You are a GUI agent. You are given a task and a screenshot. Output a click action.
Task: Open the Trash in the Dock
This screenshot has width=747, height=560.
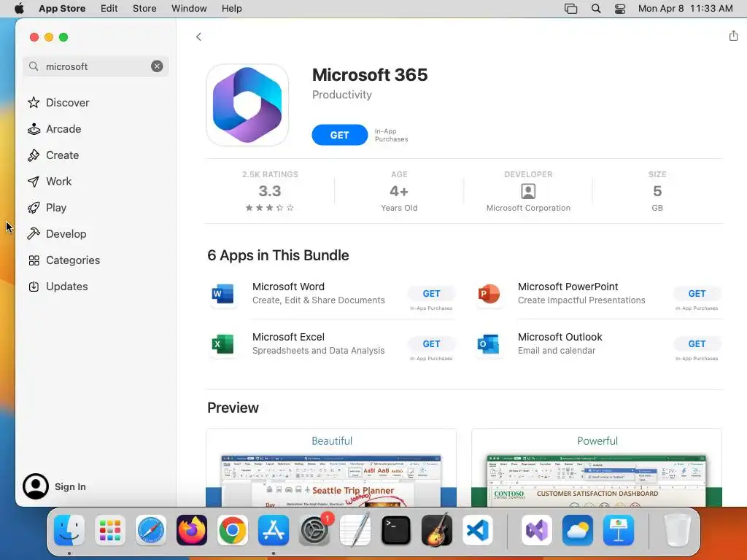pos(677,530)
